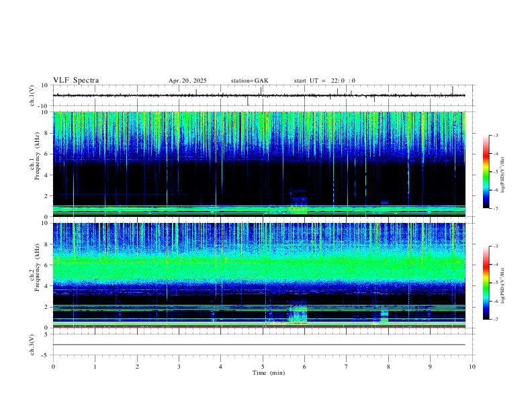The image size is (532, 411).
Task: Click the "Time (min)" x-axis label
Action: [x=269, y=373]
